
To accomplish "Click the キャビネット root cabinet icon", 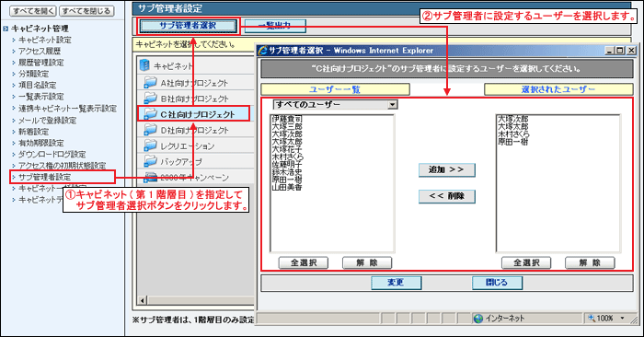I will [x=144, y=65].
